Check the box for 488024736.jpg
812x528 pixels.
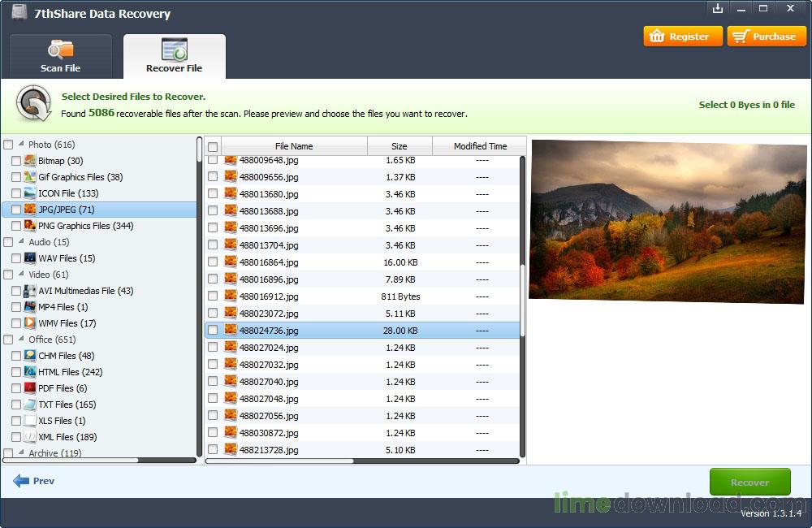click(213, 331)
